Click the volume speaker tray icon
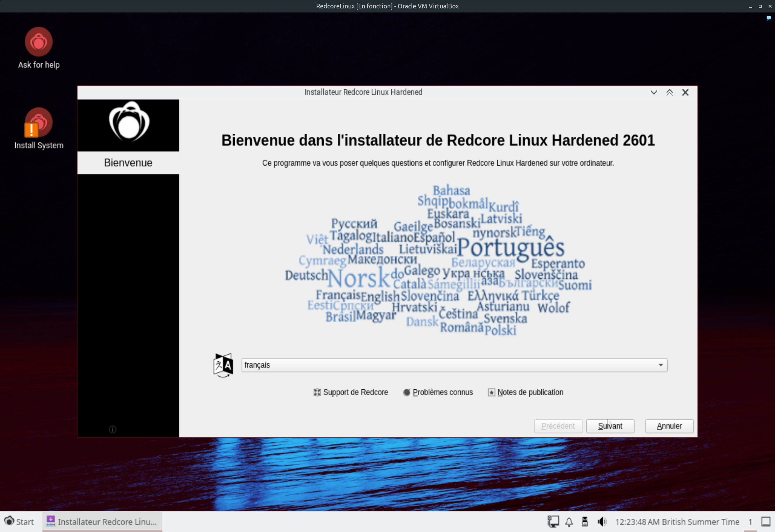The height and width of the screenshot is (532, 775). pos(602,522)
